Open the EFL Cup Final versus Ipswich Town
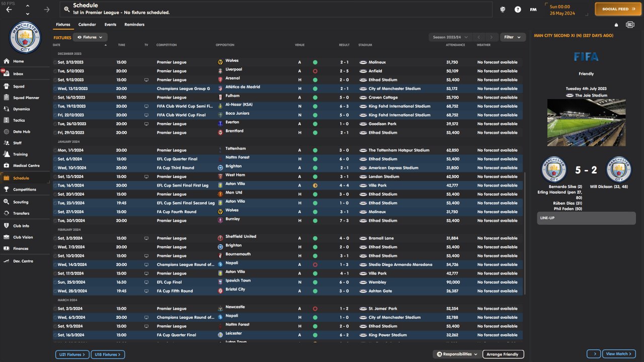Image resolution: width=644 pixels, height=362 pixels. [288, 282]
